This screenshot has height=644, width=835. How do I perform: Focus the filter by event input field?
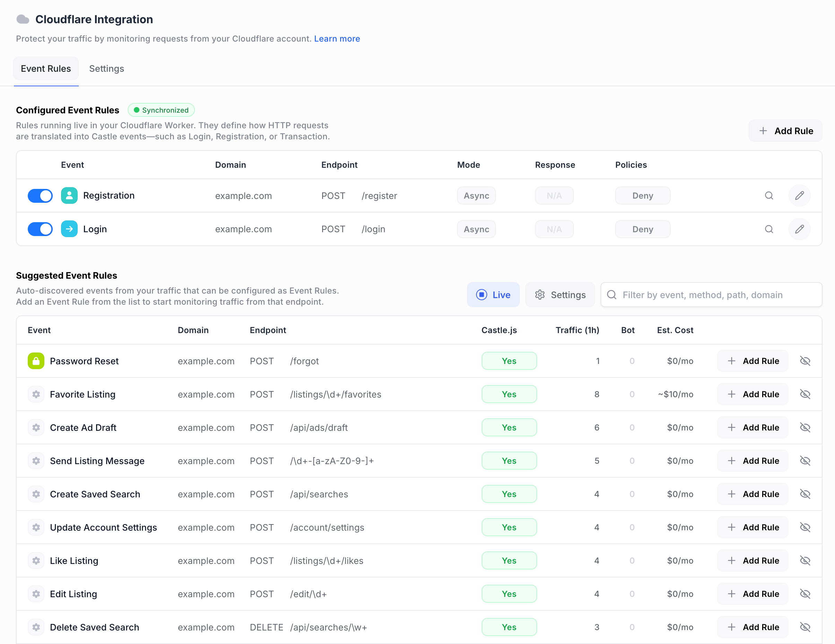pyautogui.click(x=711, y=295)
